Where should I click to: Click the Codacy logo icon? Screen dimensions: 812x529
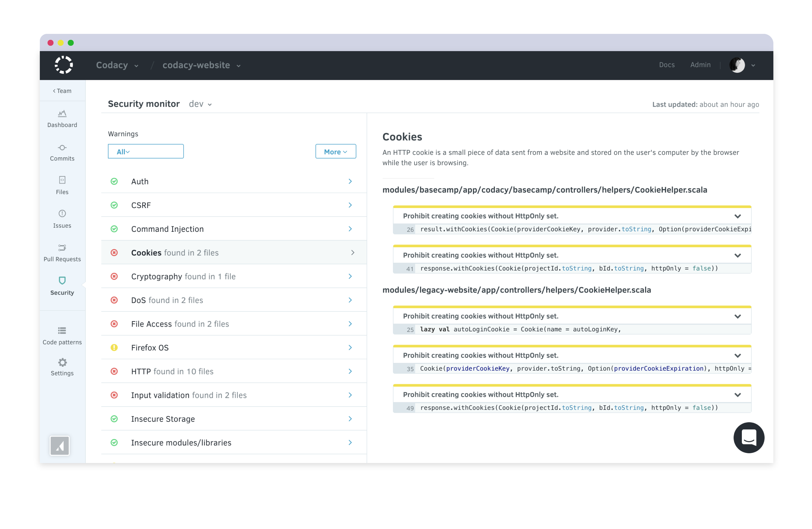pyautogui.click(x=64, y=65)
